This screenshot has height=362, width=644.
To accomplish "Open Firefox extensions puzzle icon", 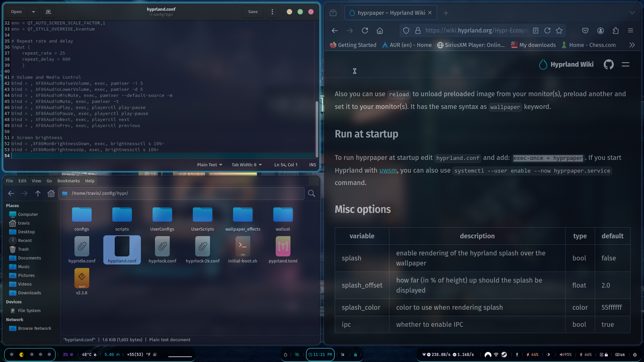I will click(x=615, y=31).
